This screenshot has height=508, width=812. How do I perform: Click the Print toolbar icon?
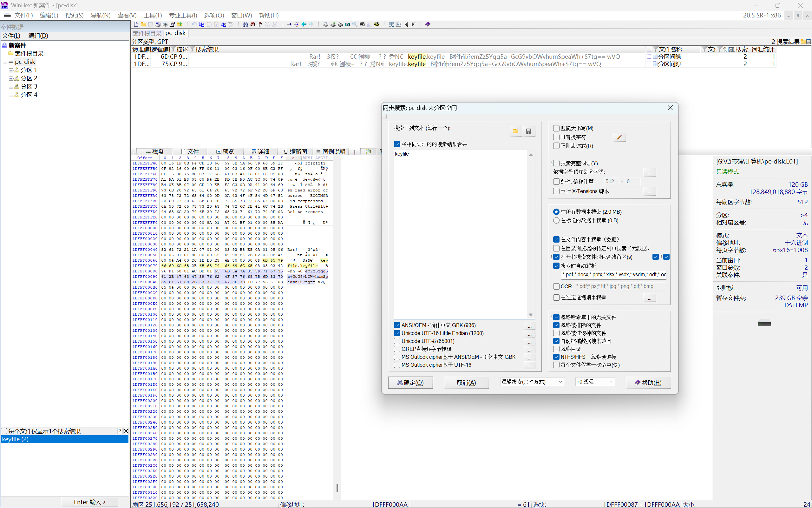pyautogui.click(x=165, y=24)
